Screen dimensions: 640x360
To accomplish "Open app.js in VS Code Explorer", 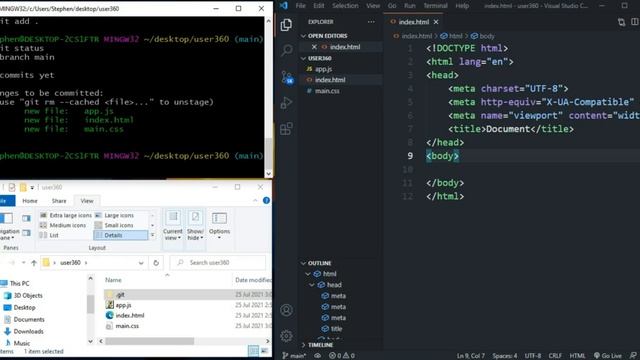I will 323,69.
